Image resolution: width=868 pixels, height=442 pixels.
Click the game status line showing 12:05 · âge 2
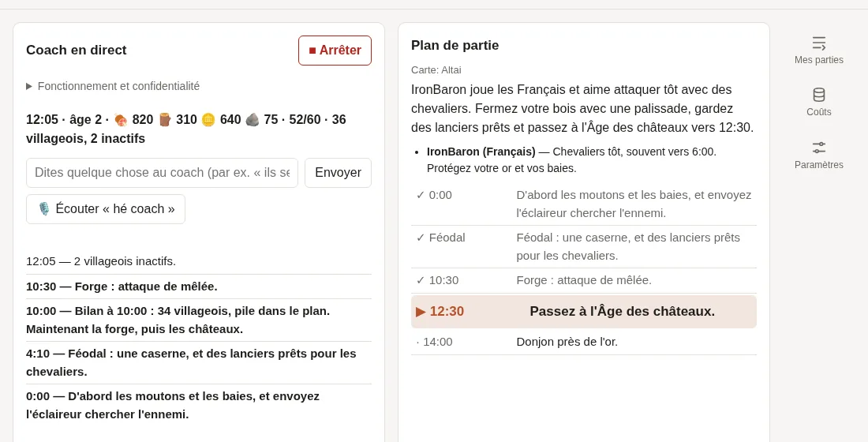coord(199,129)
